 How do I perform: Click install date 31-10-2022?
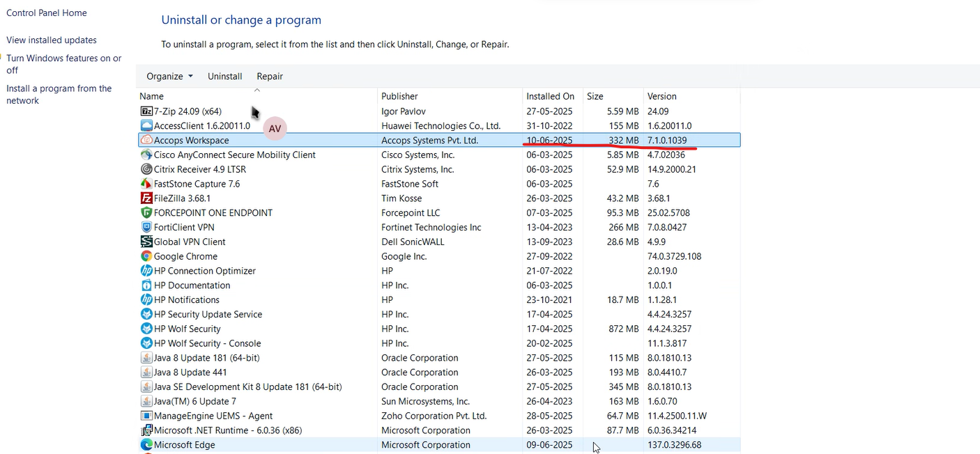tap(549, 126)
